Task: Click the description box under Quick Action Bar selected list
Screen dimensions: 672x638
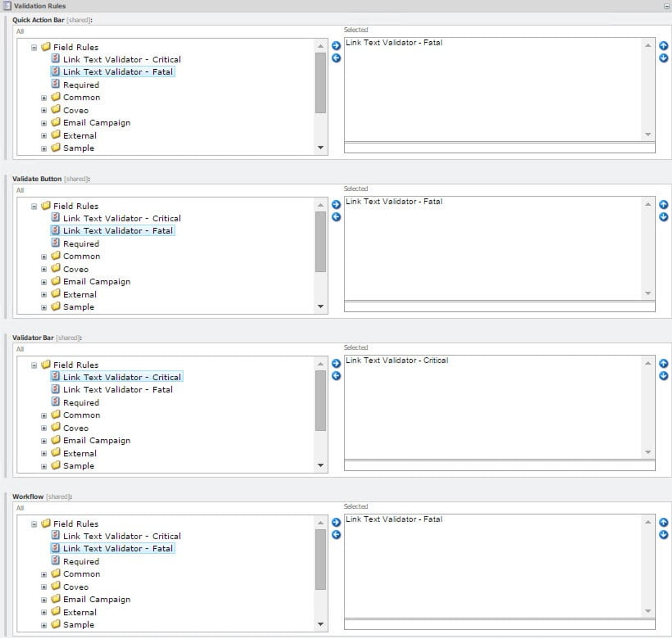Action: (x=499, y=147)
